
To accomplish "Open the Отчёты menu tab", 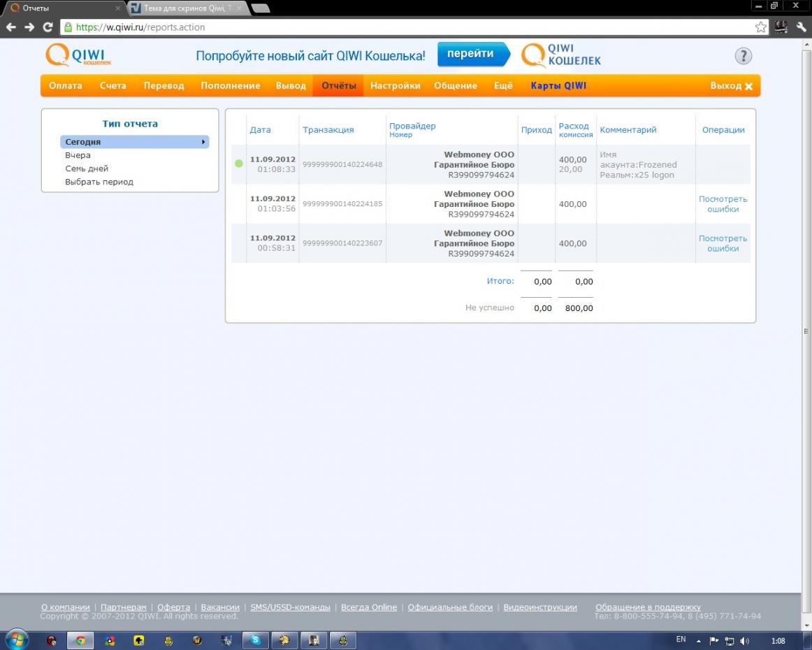I will tap(338, 86).
